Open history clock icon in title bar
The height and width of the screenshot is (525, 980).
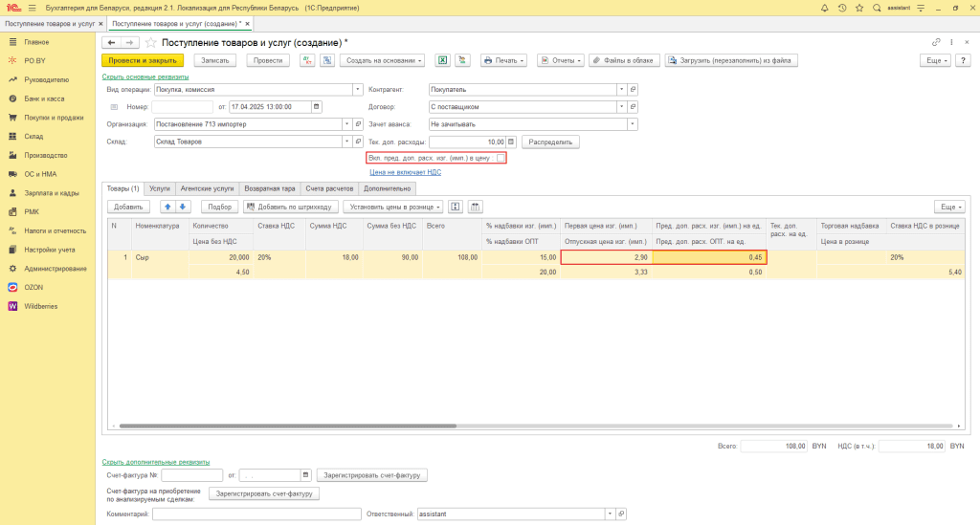(x=842, y=8)
